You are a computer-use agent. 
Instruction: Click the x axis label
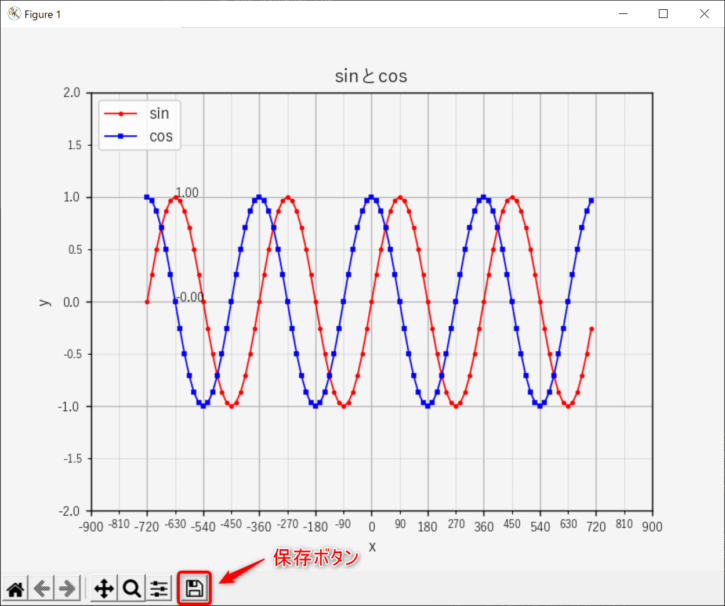click(372, 546)
